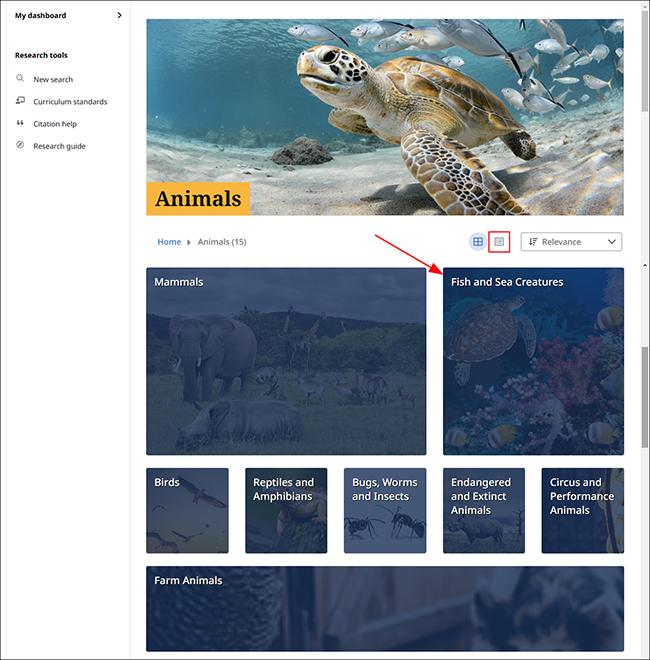Click the Citation help quotation icon
The width and height of the screenshot is (650, 660).
[x=20, y=123]
